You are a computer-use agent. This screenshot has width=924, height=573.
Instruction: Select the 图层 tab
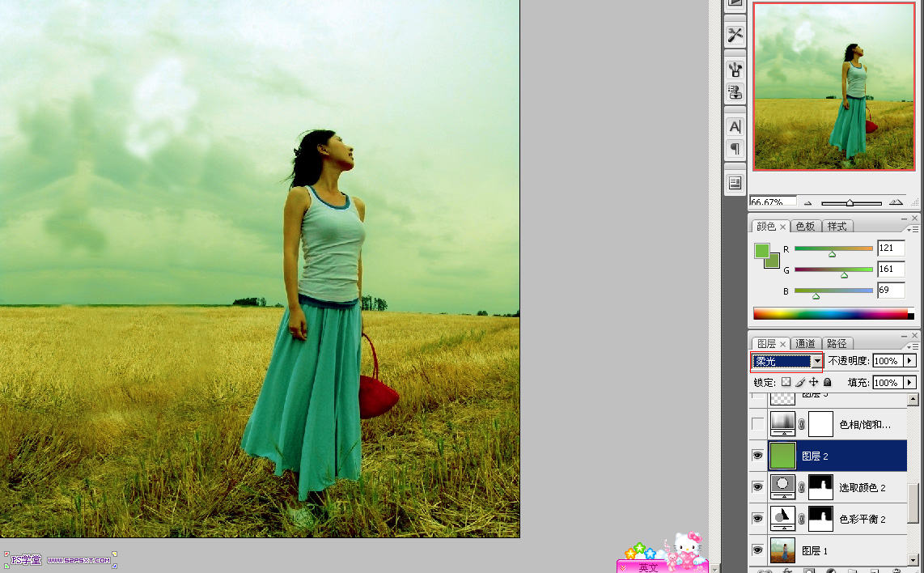coord(766,343)
